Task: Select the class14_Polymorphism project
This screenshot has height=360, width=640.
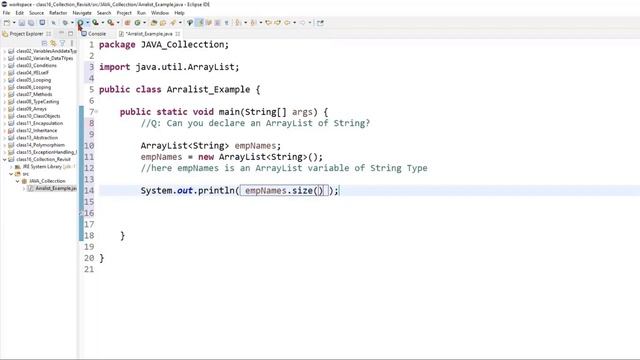Action: [40, 145]
